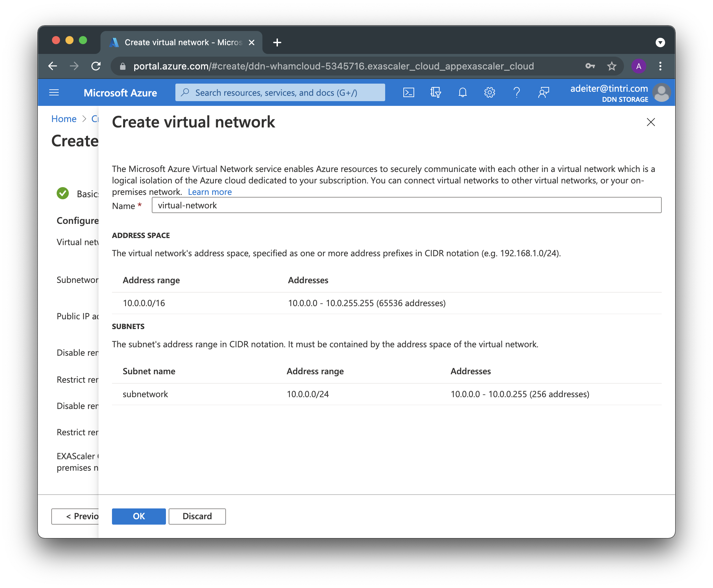Open Chrome three-dot menu
Screen dimensions: 713x588
pos(660,66)
